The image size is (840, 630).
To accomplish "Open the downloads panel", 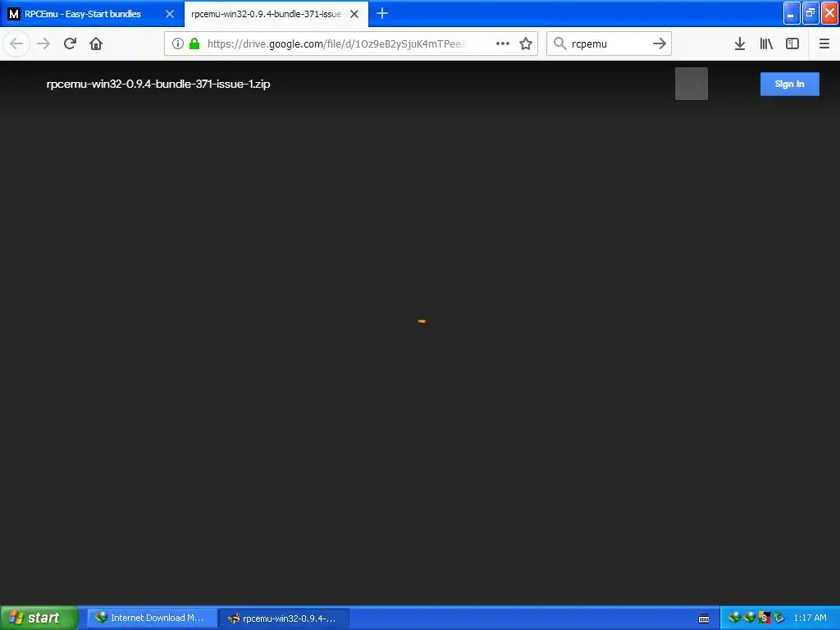I will [x=740, y=43].
